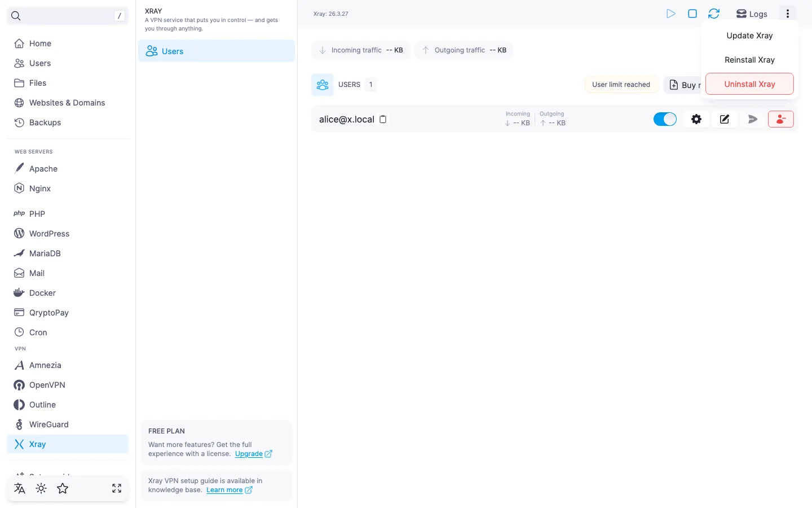This screenshot has width=812, height=508.
Task: Close the three-dot more options menu
Action: (x=788, y=14)
